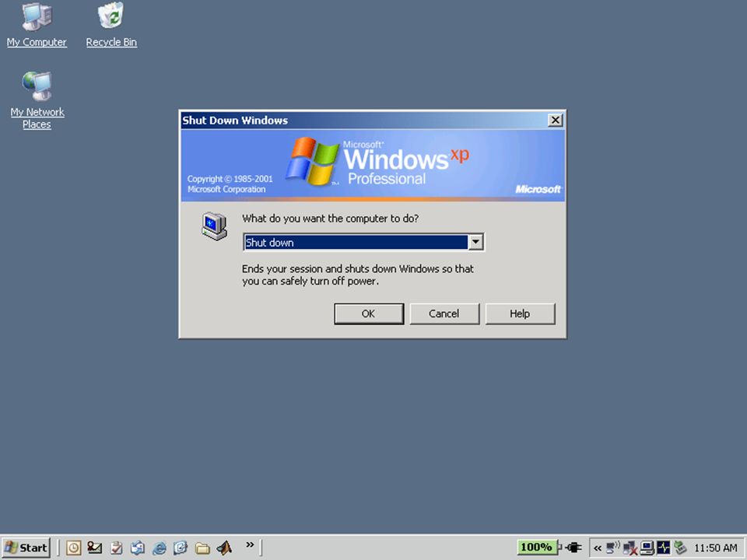Click the 11:50 AM tray clock
Screen dimensions: 747x560
coord(716,548)
